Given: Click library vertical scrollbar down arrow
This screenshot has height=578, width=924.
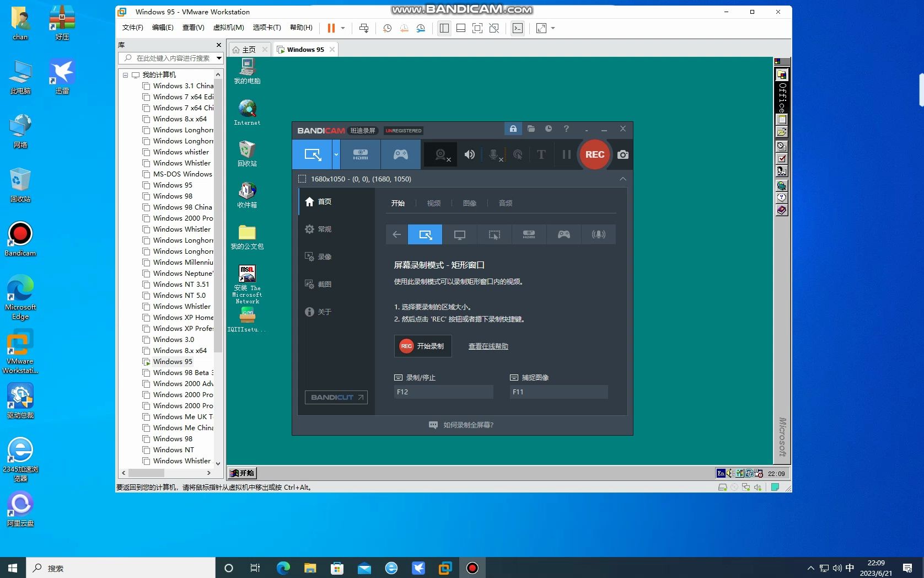Looking at the screenshot, I should [218, 463].
